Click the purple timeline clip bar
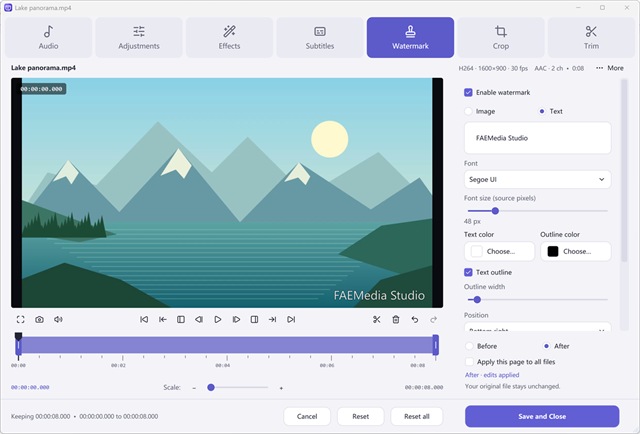640x434 pixels. tap(227, 345)
